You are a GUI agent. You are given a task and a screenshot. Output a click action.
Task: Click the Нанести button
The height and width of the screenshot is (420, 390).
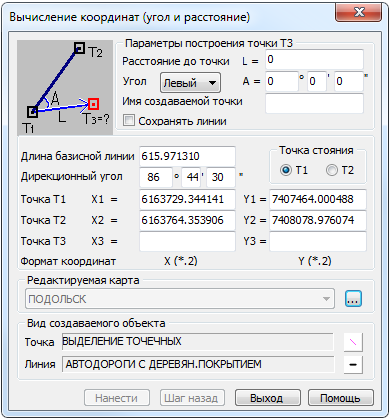click(117, 398)
